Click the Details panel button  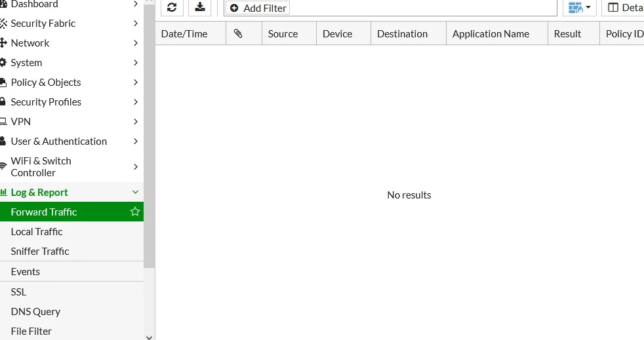point(622,7)
